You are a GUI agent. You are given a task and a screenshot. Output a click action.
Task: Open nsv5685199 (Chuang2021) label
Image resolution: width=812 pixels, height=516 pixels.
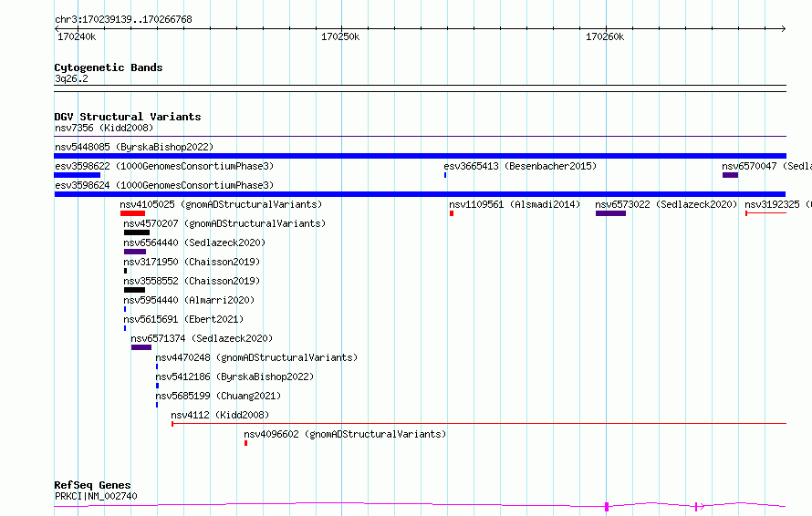[x=218, y=396]
